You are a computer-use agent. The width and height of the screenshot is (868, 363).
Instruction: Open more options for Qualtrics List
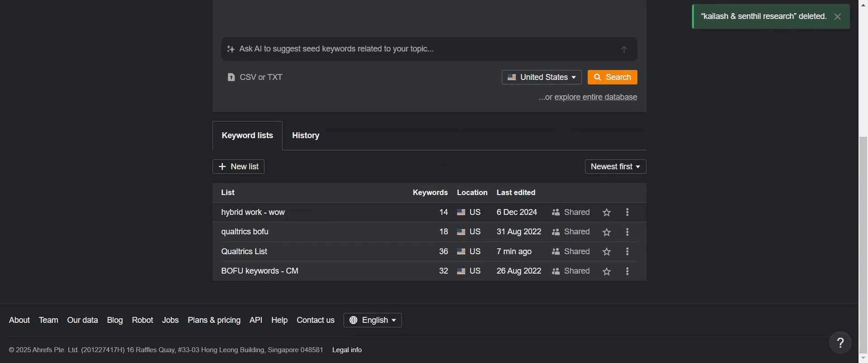627,251
